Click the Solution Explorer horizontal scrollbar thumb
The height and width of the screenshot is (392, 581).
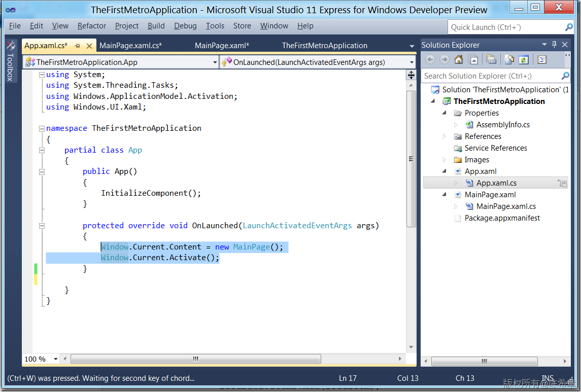pos(484,361)
